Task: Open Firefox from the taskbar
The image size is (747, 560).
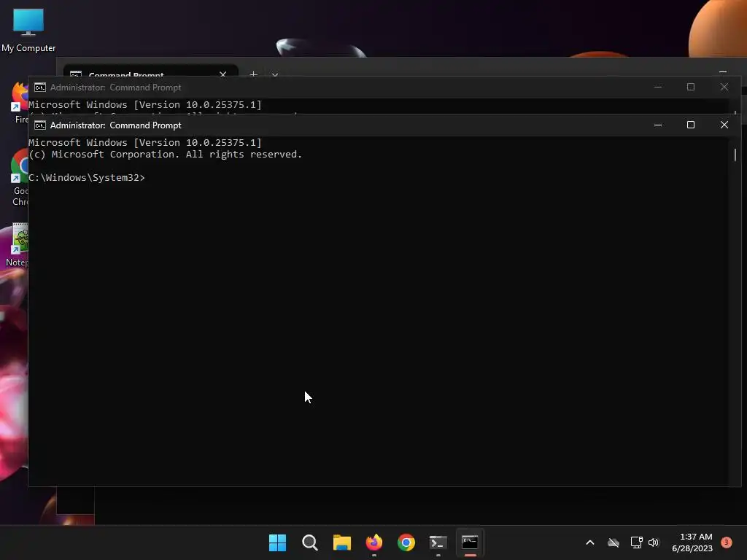Action: pyautogui.click(x=374, y=542)
